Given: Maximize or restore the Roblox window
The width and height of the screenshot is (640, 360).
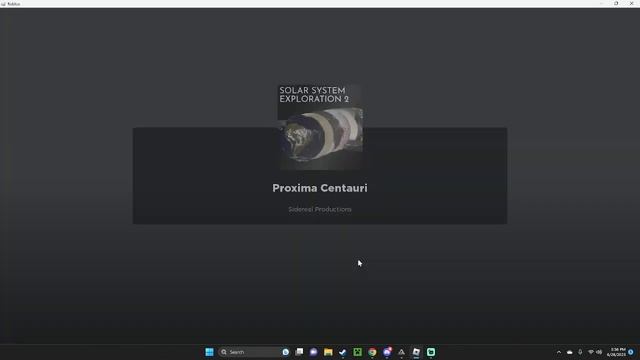Looking at the screenshot, I should 616,3.
